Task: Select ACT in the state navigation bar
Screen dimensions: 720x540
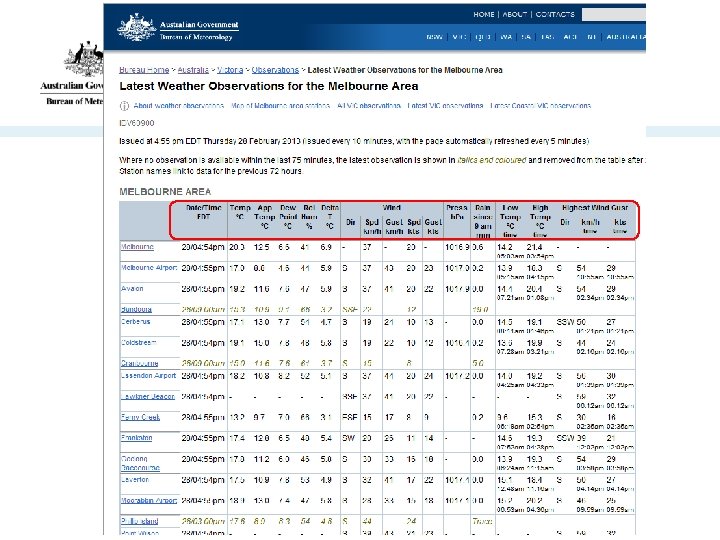Action: coord(570,37)
